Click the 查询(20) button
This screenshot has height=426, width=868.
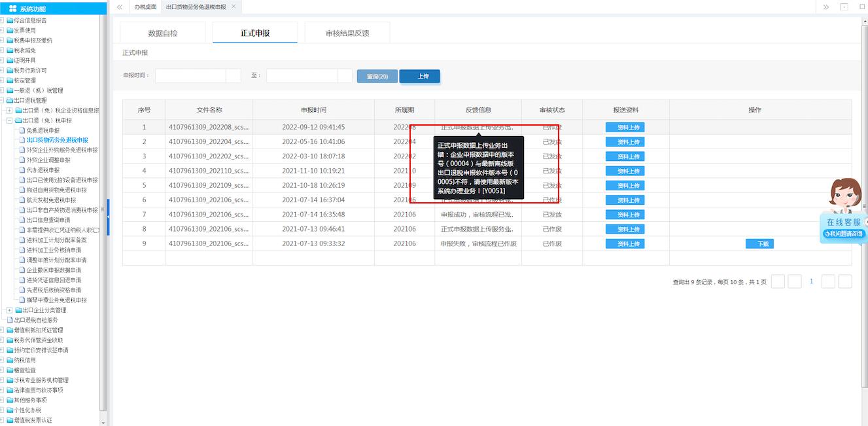[x=377, y=77]
